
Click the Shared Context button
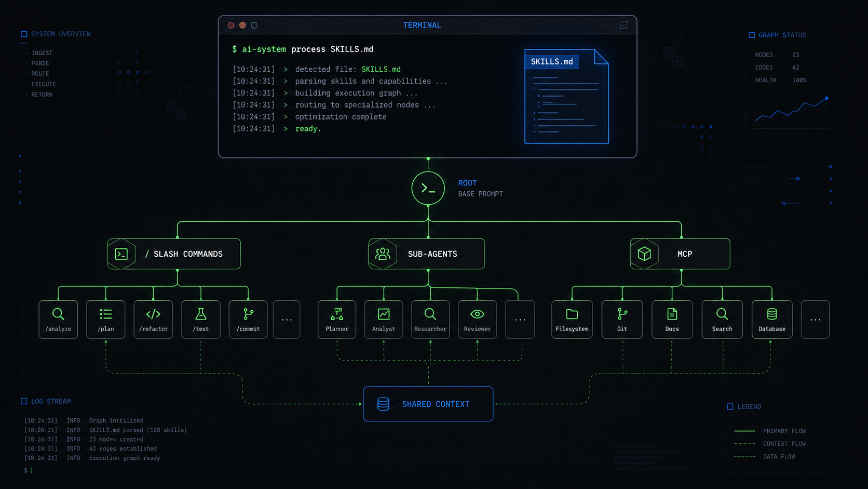pos(428,404)
